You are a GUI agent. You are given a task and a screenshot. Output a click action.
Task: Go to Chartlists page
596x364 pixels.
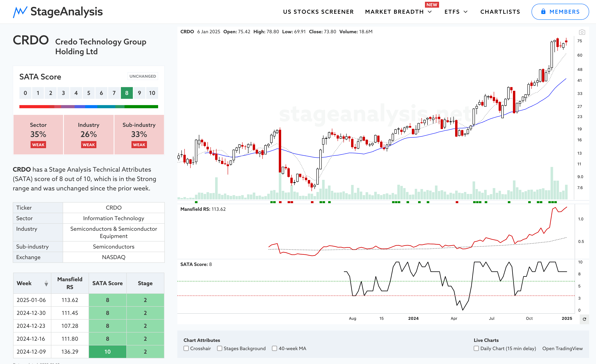pyautogui.click(x=500, y=12)
